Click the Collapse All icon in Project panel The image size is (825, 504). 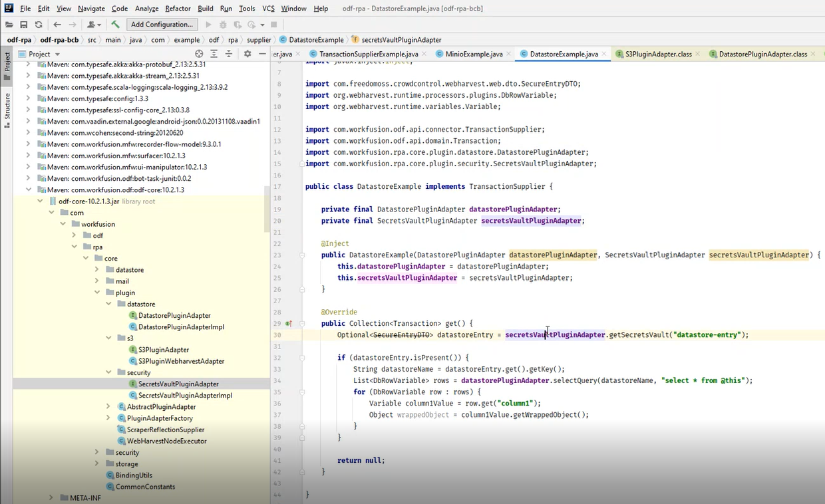click(229, 54)
